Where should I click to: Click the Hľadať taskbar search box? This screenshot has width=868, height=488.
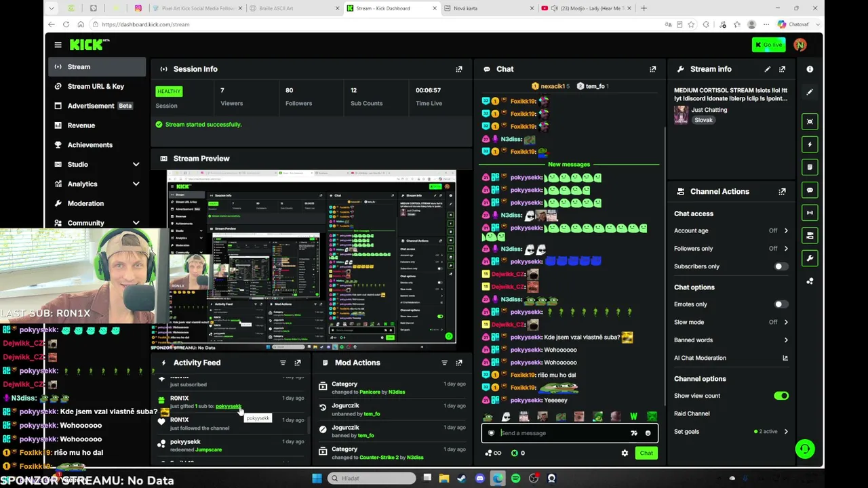[x=372, y=479]
